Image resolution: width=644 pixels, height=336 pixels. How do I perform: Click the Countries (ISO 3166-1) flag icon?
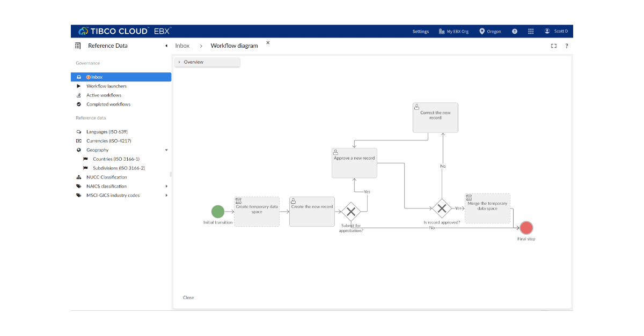(x=85, y=159)
